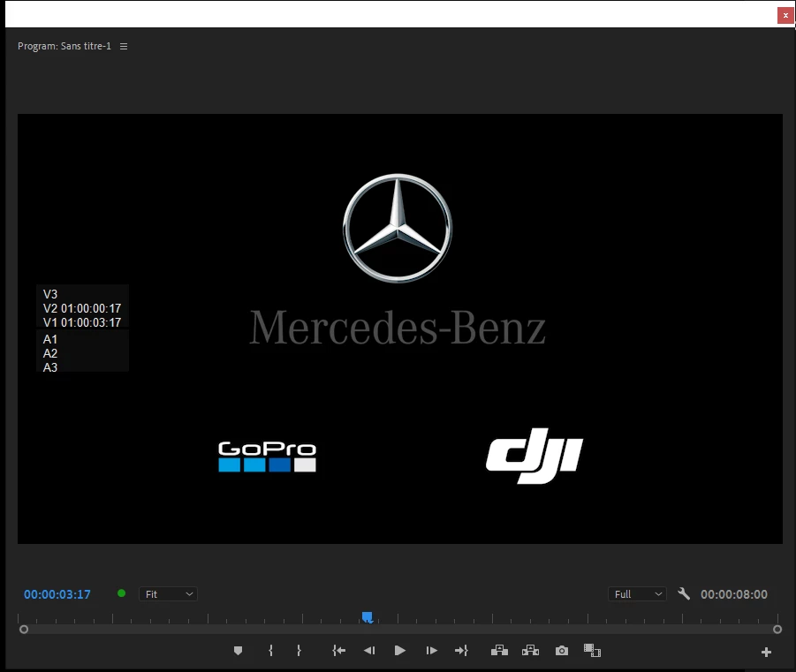The width and height of the screenshot is (796, 672).
Task: Close the window with the red X
Action: tap(785, 15)
